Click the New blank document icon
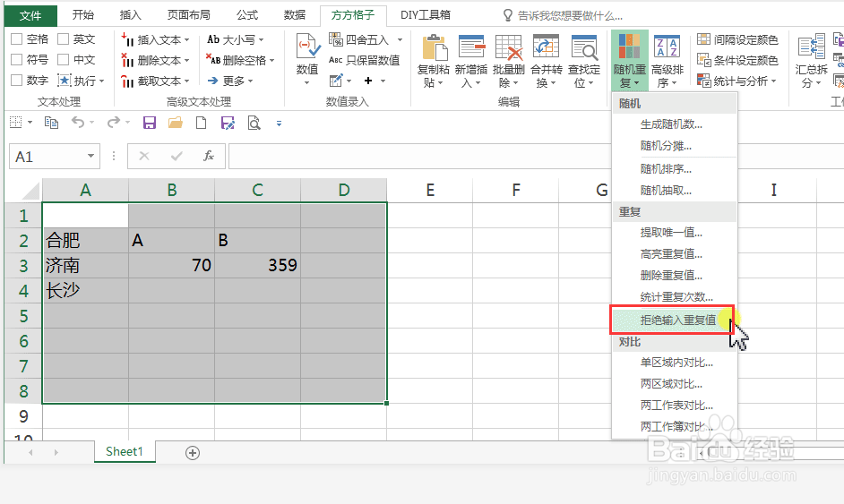The width and height of the screenshot is (844, 504). pyautogui.click(x=201, y=124)
